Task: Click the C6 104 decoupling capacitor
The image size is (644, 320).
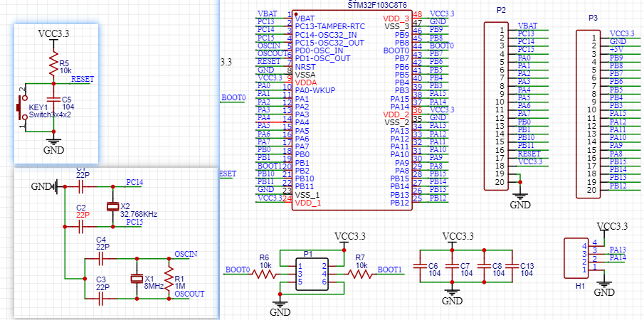Action: tap(420, 266)
